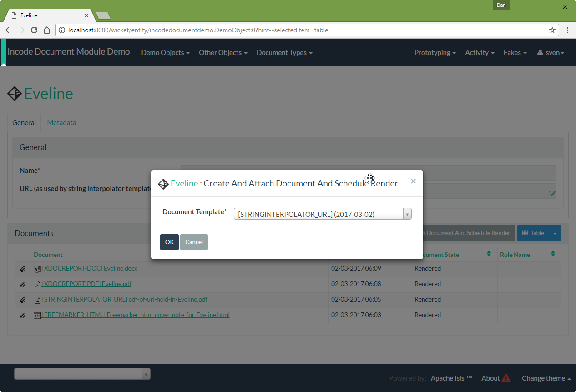Click the browser home icon
The height and width of the screenshot is (392, 576).
point(46,30)
